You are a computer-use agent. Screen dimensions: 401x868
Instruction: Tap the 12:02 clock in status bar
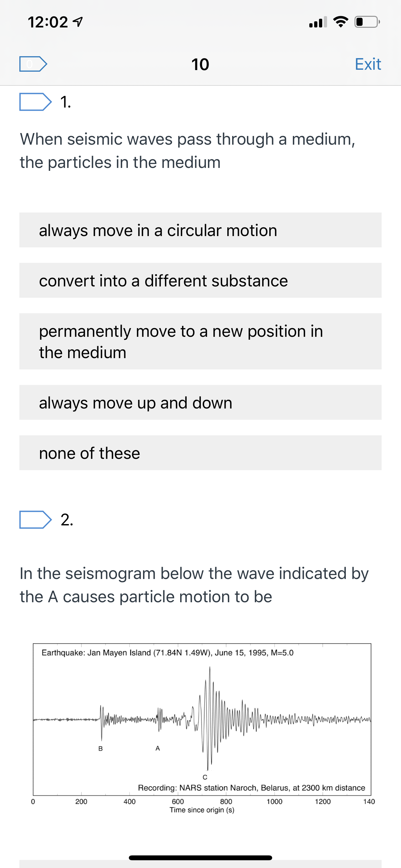coord(48,22)
